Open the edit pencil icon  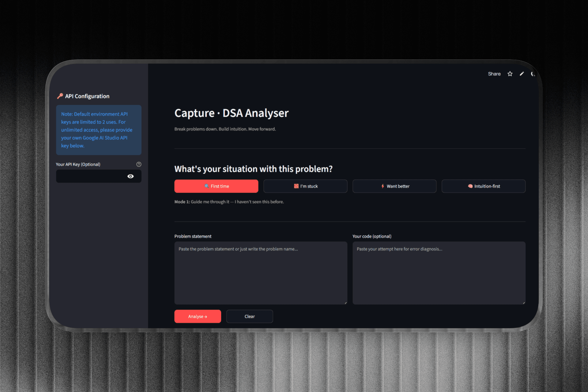tap(522, 74)
